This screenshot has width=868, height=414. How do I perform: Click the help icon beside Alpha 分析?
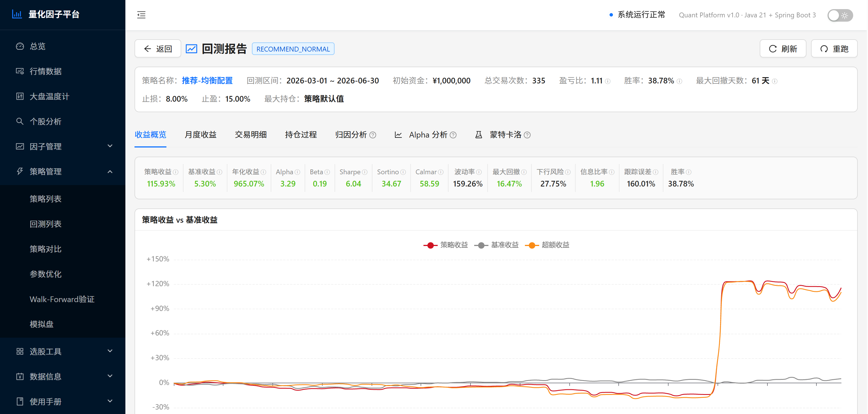tap(453, 135)
